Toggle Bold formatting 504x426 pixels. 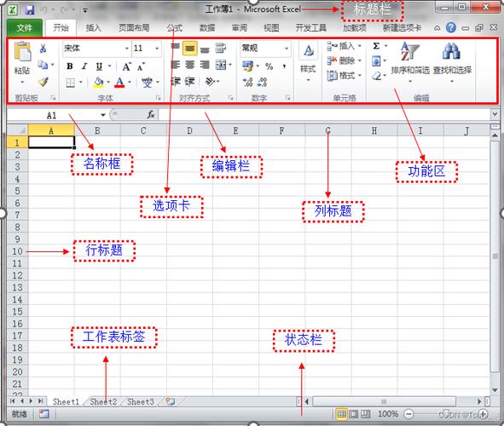coord(69,66)
